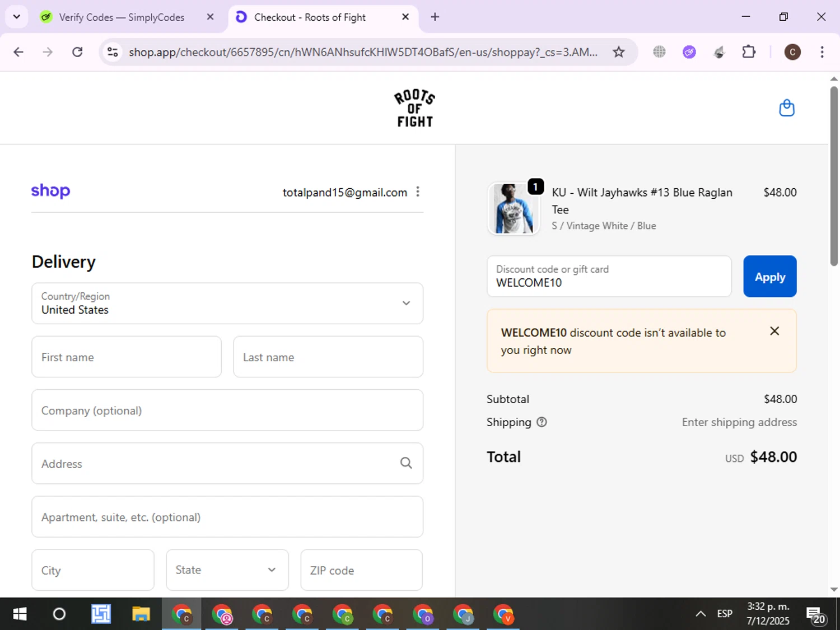Click the scrollbar down arrow
Screen dimensions: 840x630
coord(834,590)
